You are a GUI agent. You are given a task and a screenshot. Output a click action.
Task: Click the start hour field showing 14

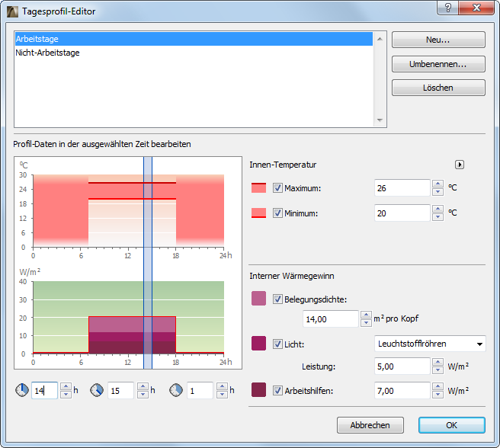(44, 391)
